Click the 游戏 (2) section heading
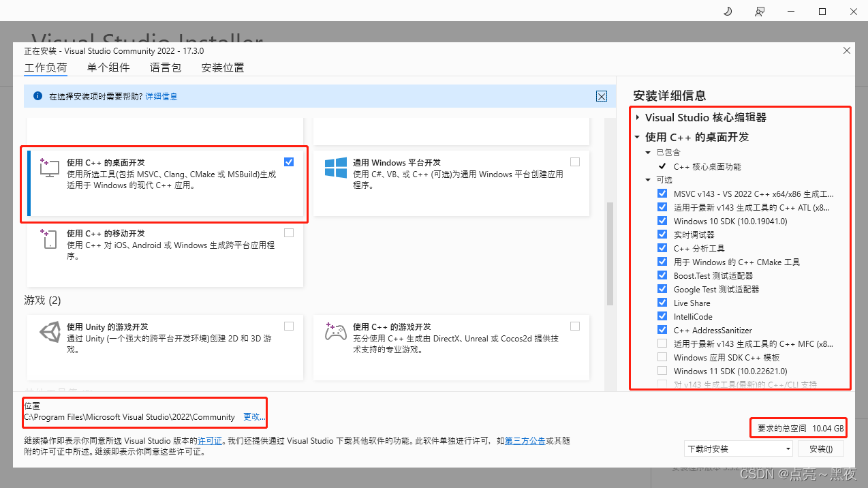The image size is (868, 488). [42, 300]
